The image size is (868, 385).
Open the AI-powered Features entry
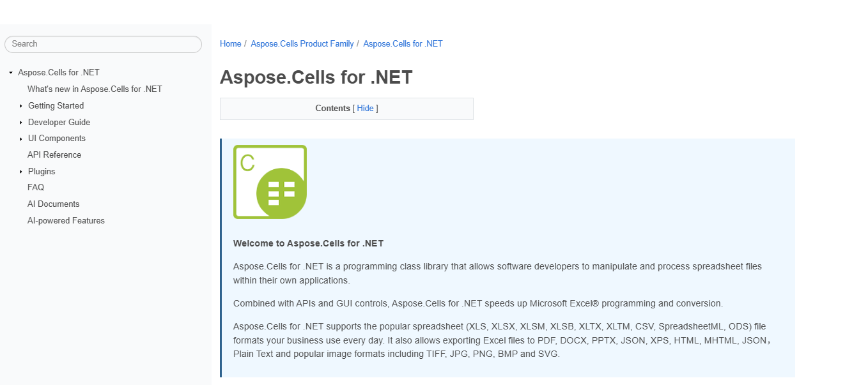pyautogui.click(x=66, y=221)
